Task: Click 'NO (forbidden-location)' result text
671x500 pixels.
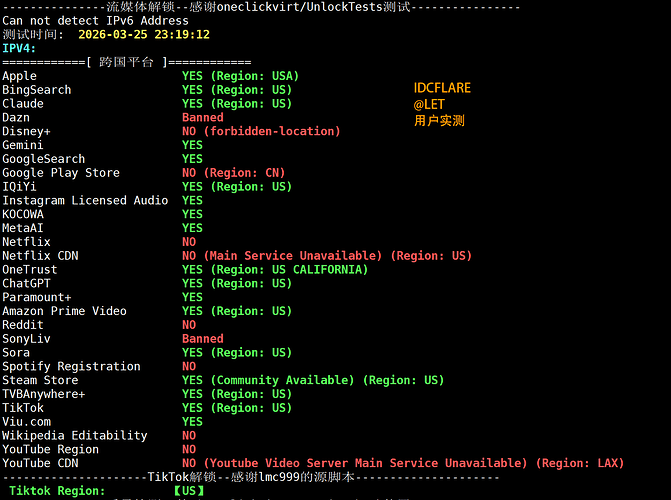Action: 261,131
